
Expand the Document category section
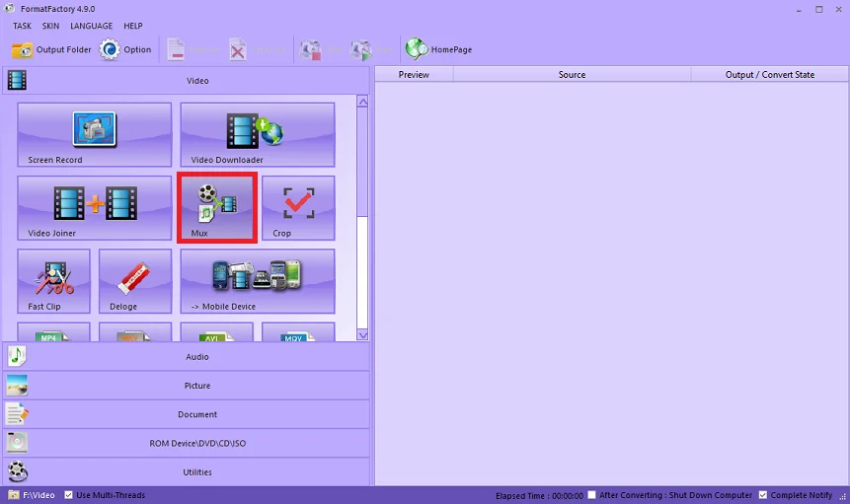point(187,414)
